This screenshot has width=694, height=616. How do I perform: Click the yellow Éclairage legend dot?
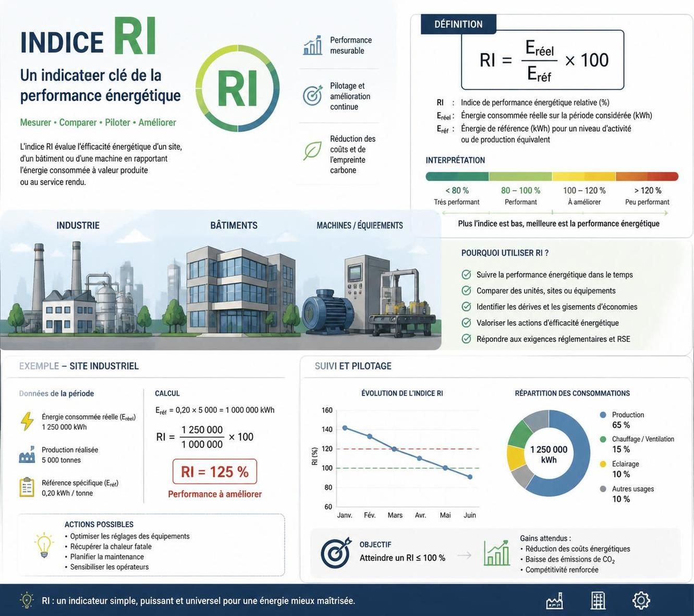click(x=603, y=464)
